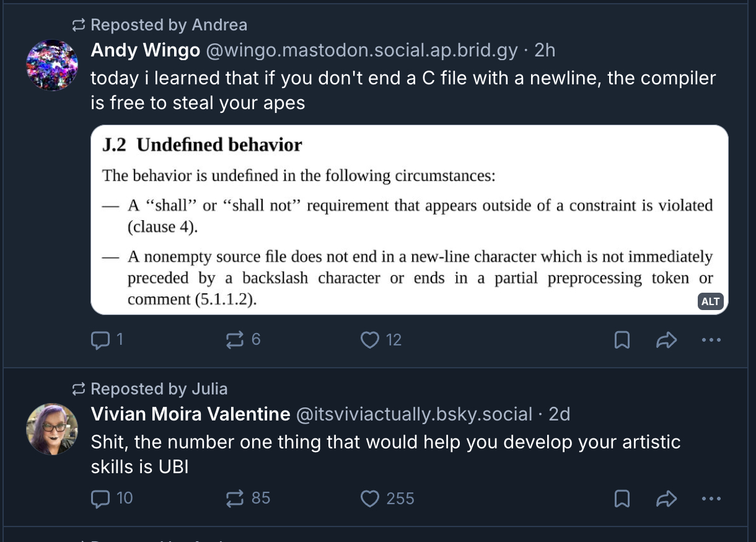Open the Andy Wingo display name link

[x=145, y=50]
